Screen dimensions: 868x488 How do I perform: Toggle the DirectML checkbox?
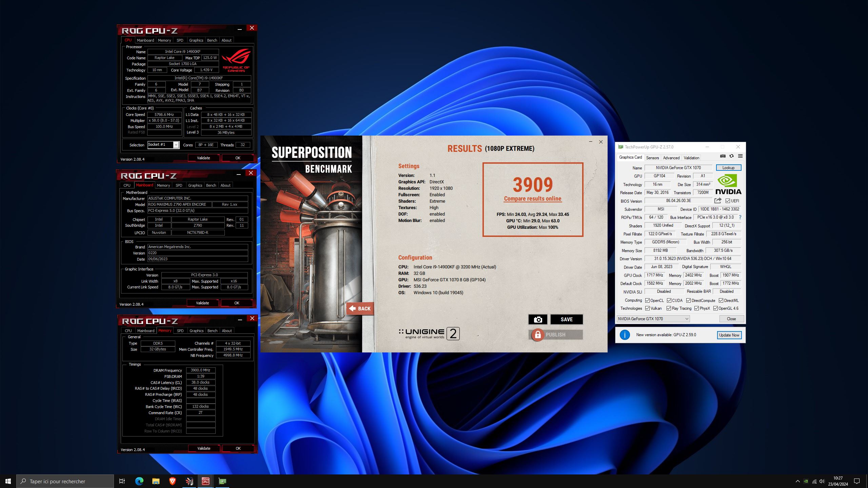[x=721, y=301]
